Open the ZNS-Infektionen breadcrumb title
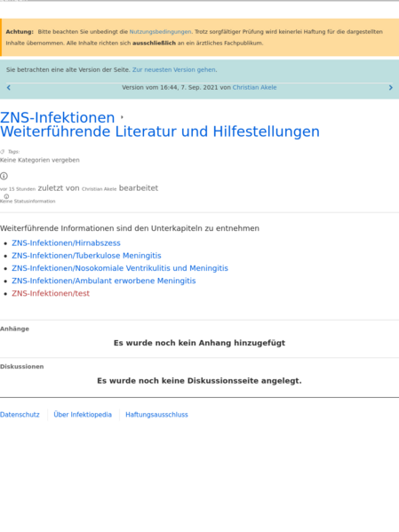This screenshot has height=532, width=399. tap(58, 117)
